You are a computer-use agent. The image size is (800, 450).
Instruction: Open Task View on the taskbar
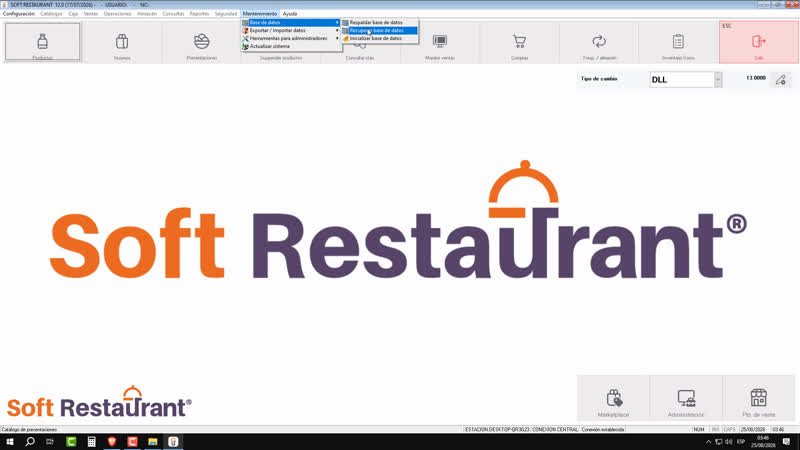(50, 442)
